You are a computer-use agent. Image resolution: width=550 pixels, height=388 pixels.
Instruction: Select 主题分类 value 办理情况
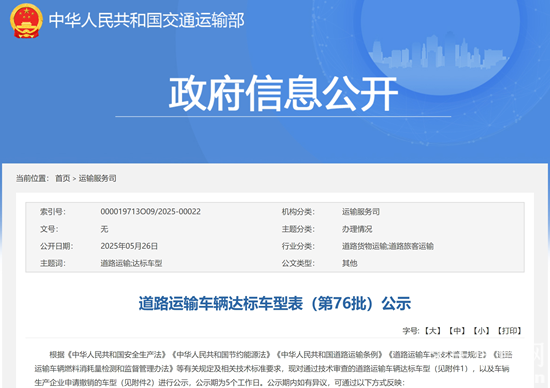click(357, 229)
